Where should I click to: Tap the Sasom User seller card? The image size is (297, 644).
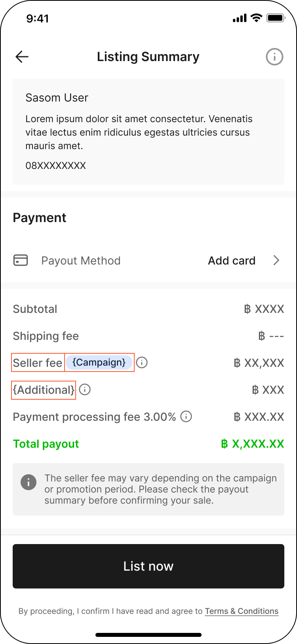point(148,131)
